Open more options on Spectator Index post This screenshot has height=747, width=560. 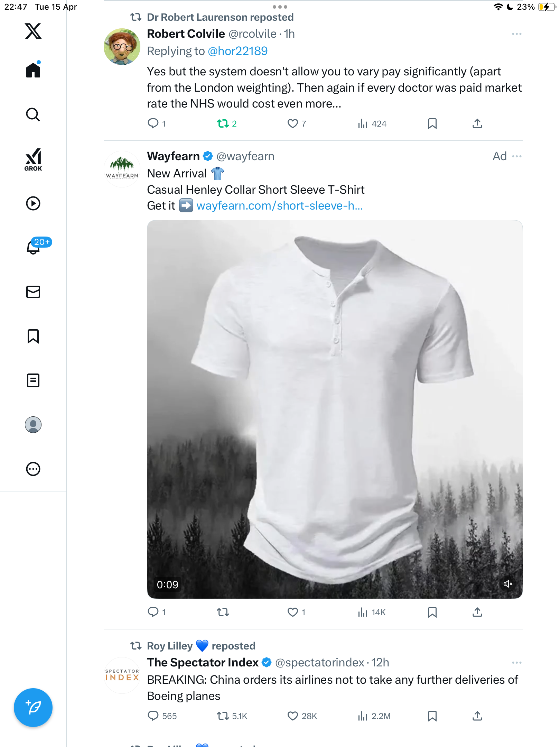517,663
